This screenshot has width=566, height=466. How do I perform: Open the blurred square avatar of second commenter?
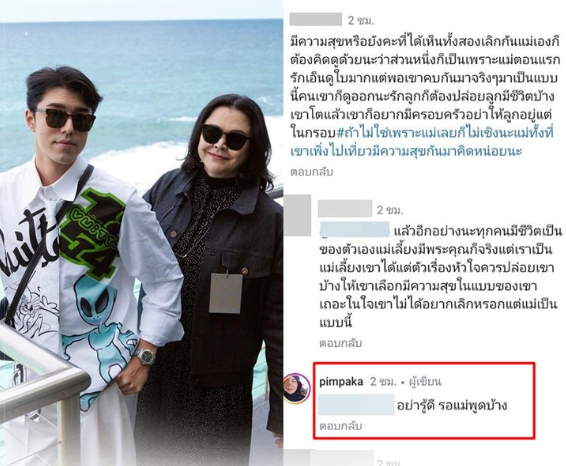297,215
